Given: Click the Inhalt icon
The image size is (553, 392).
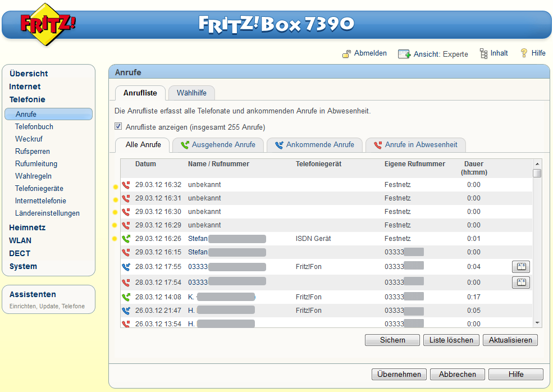Looking at the screenshot, I should pyautogui.click(x=482, y=53).
